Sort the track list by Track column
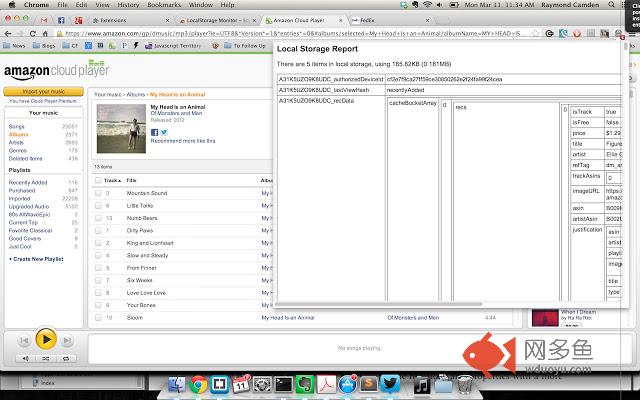Screen dimensions: 640x400 (112, 180)
